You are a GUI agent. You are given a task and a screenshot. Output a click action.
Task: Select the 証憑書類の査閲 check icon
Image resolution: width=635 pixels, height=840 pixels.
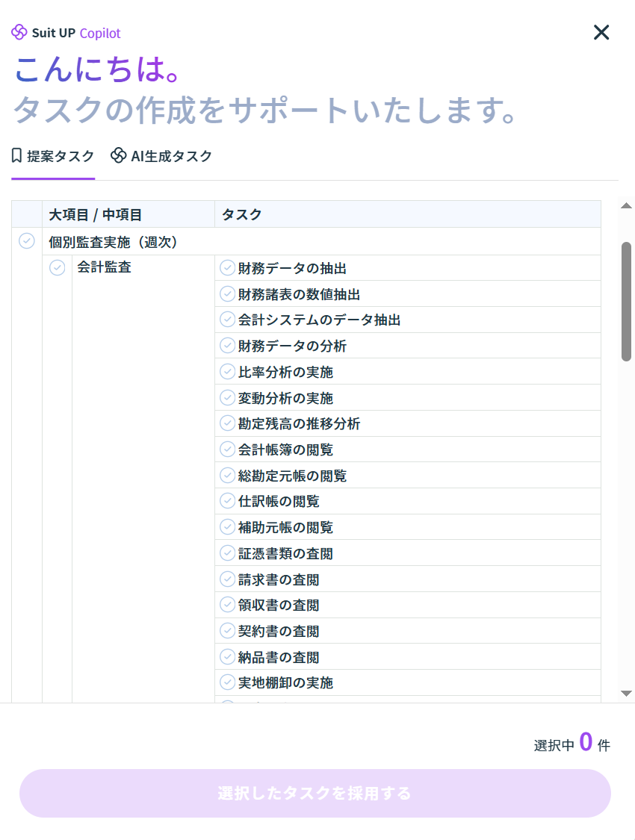pyautogui.click(x=227, y=553)
